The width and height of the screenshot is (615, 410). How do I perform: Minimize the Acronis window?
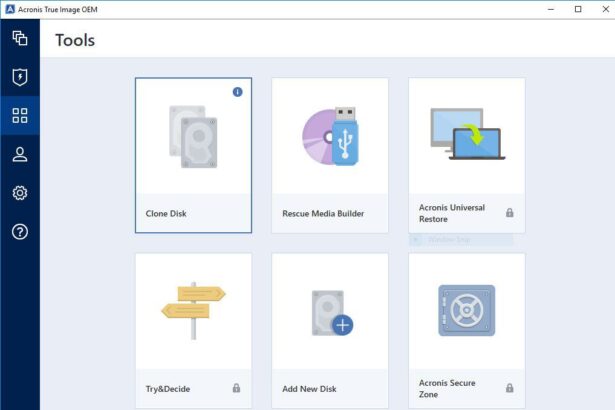click(551, 9)
